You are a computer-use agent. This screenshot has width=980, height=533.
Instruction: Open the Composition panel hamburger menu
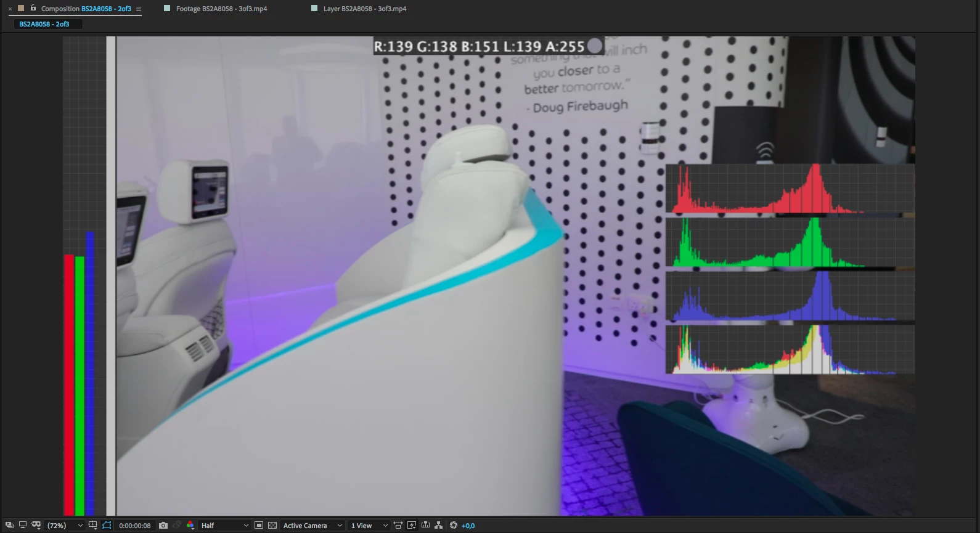139,9
